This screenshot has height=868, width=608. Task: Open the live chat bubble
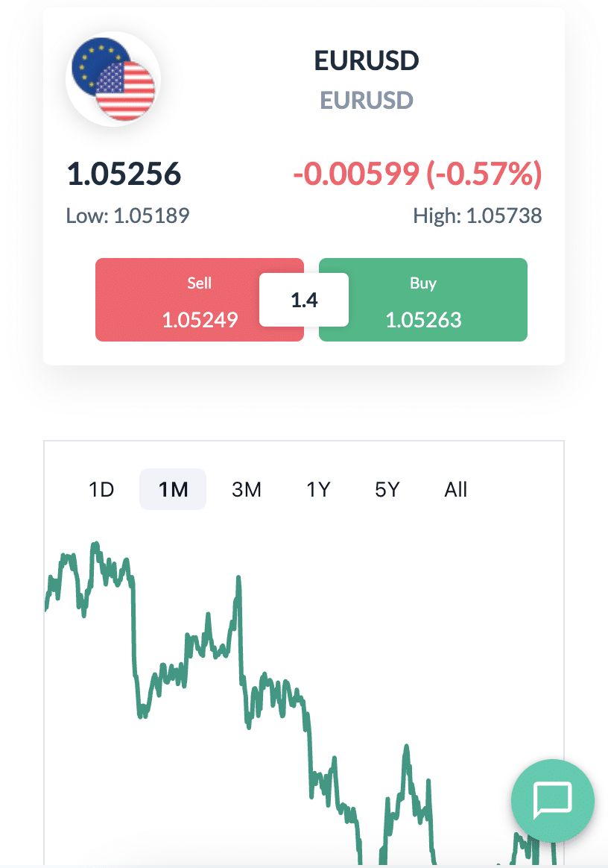pyautogui.click(x=552, y=799)
